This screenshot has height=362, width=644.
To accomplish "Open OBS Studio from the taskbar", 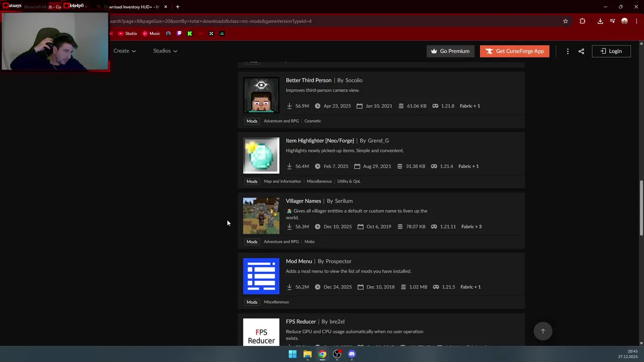I will [337, 354].
